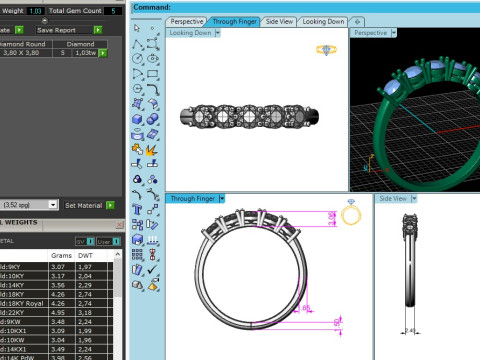Viewport: 480px width, 360px height.
Task: Click the Save Report green button
Action: tap(98, 30)
